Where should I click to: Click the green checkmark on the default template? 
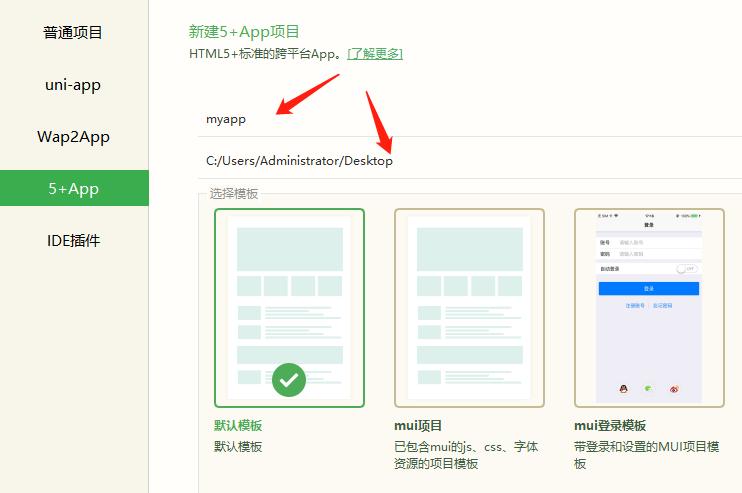point(289,380)
